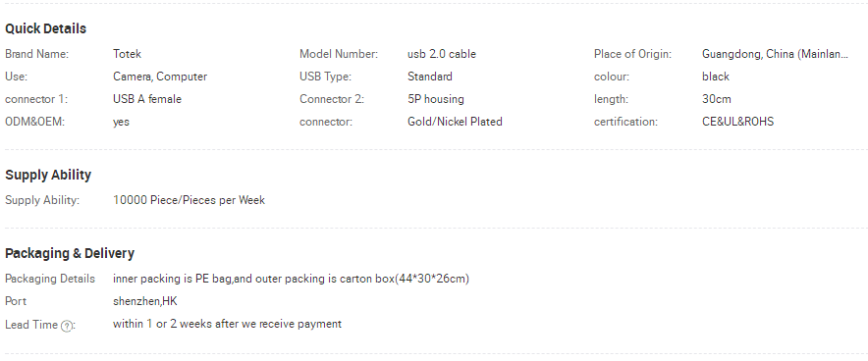Click the usb 2.0 cable model value

click(441, 54)
